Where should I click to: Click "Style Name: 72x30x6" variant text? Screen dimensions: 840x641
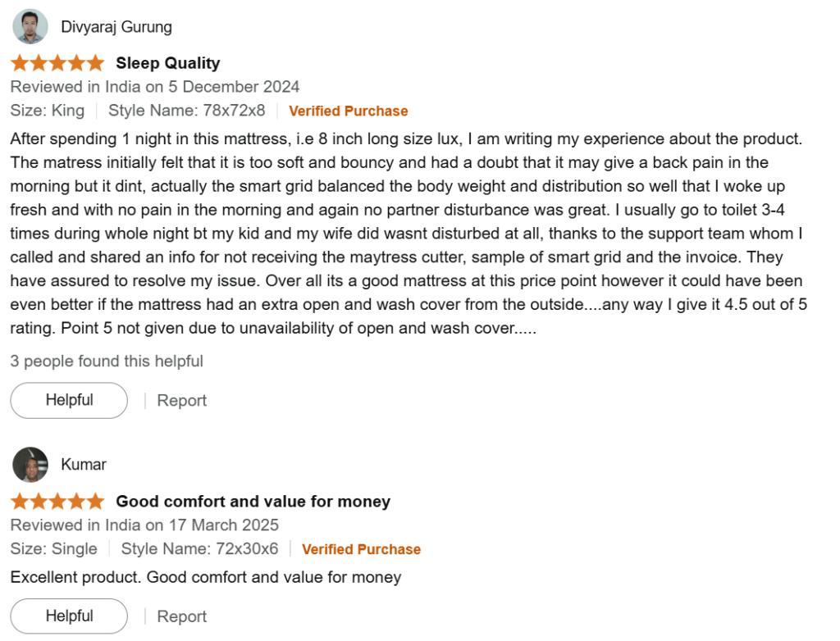click(x=199, y=549)
